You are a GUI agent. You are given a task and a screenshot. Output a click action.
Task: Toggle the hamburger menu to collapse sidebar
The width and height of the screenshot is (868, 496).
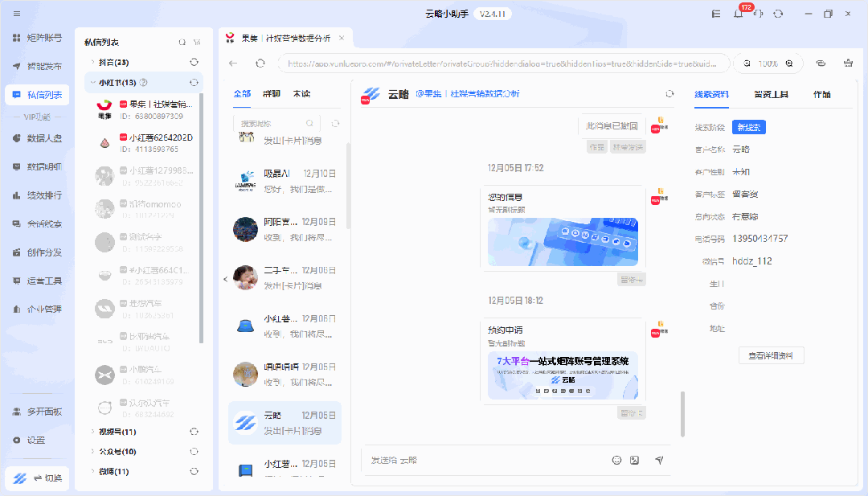17,14
